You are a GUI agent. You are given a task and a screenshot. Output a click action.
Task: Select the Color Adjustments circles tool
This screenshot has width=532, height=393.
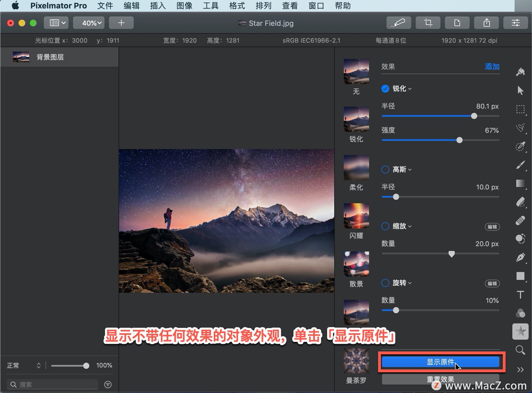point(520,313)
